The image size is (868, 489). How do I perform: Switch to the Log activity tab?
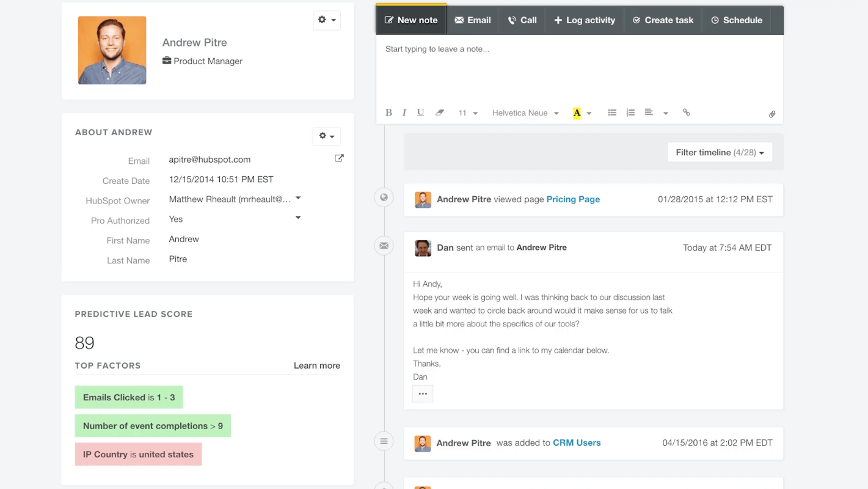tap(585, 20)
